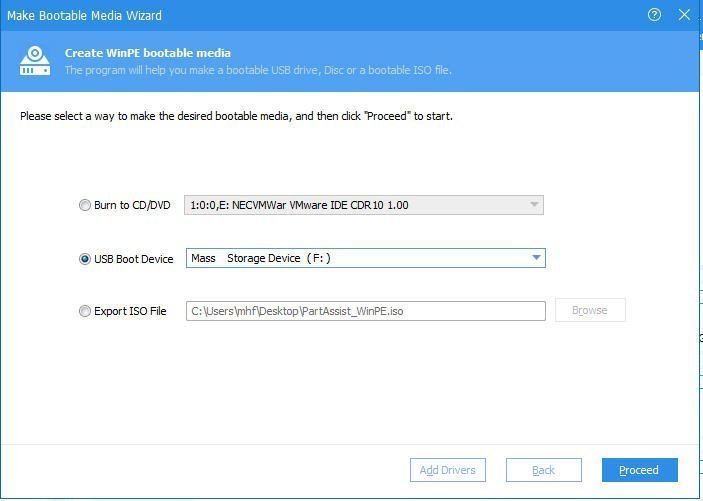703x501 pixels.
Task: Click the bootable USB drive description text
Action: (258, 70)
